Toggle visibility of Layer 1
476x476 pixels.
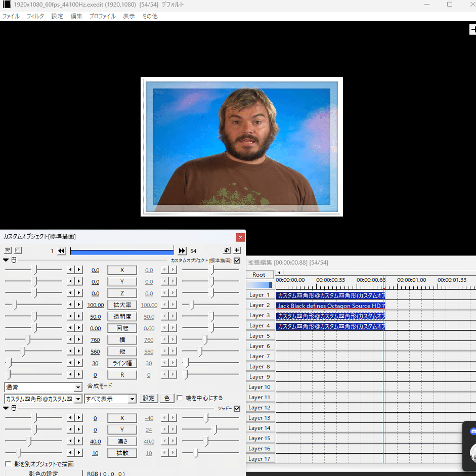pyautogui.click(x=260, y=295)
